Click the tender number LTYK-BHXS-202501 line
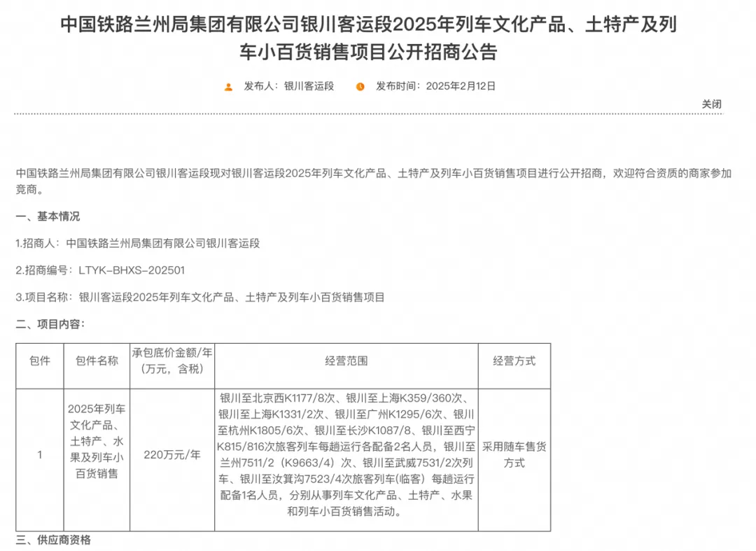756x551 pixels. click(x=100, y=270)
